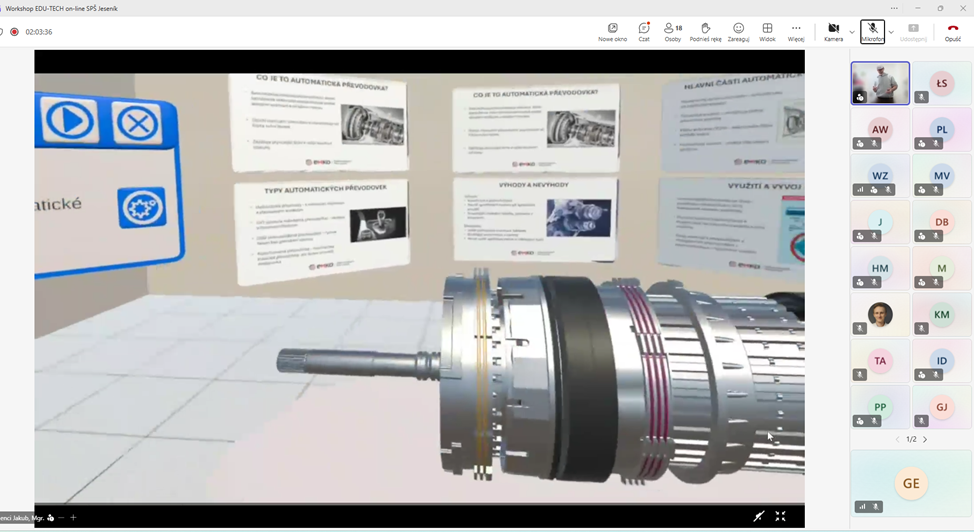The width and height of the screenshot is (974, 532).
Task: Zoom out shared content with minus button
Action: coord(61,517)
